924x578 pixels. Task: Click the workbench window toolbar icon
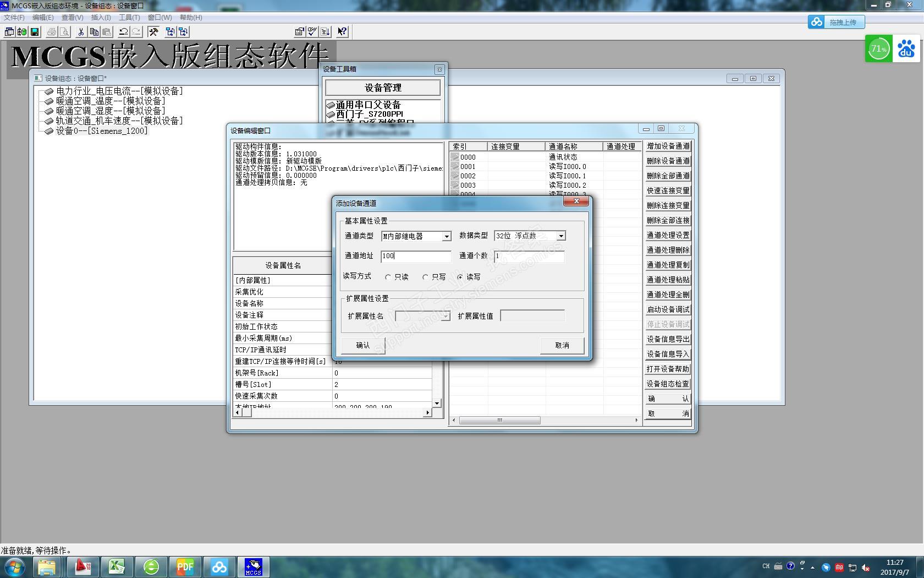click(x=9, y=32)
